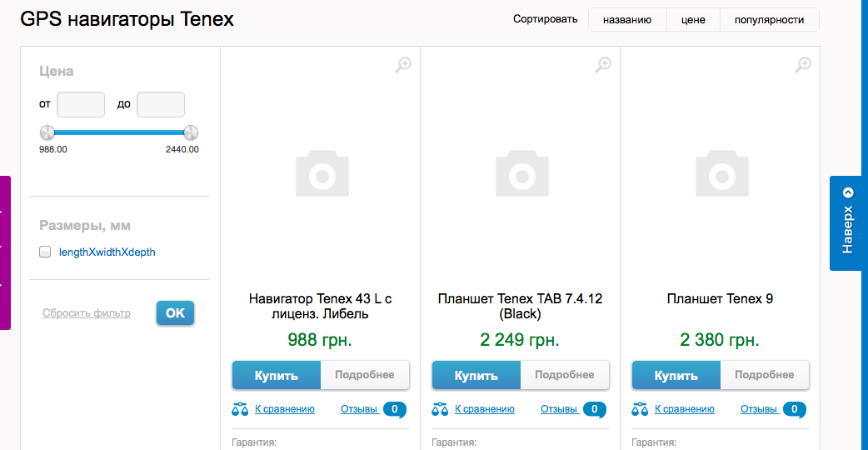This screenshot has height=450, width=868.
Task: Open Отзывы link for Планшет Tenex TAB 7.4.12
Action: pos(559,409)
